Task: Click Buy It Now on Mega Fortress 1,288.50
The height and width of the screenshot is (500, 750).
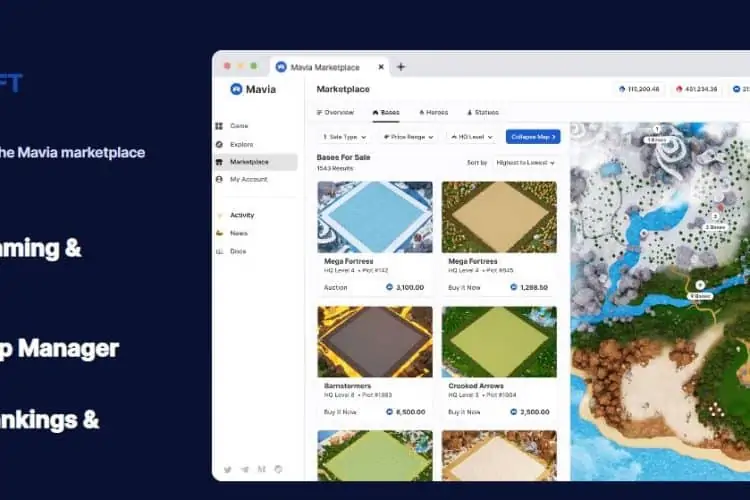Action: (x=464, y=288)
